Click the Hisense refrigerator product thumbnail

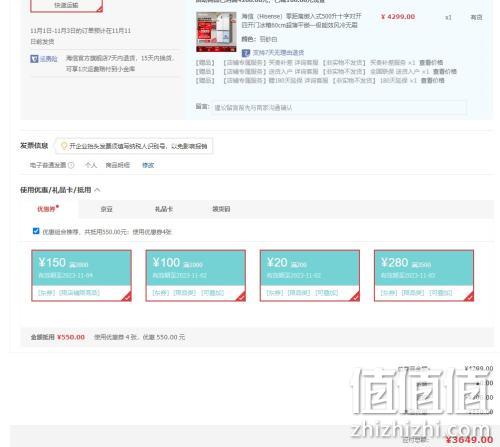point(216,32)
